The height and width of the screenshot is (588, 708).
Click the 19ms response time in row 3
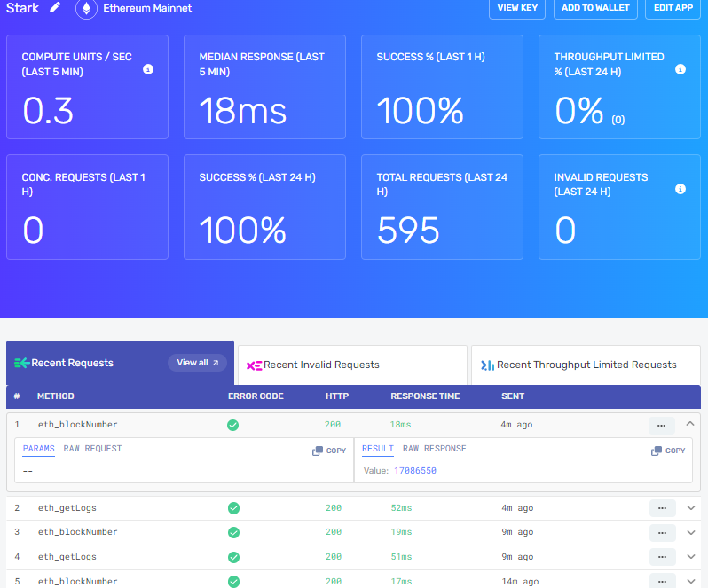click(x=401, y=532)
